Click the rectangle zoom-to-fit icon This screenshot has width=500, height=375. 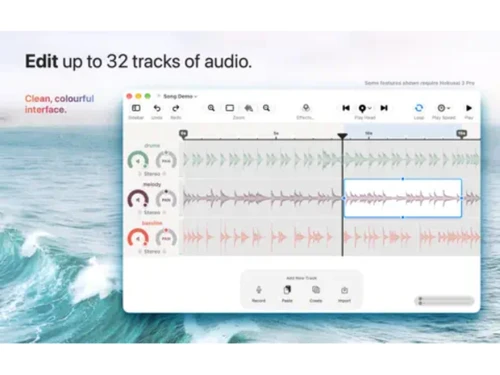pos(230,108)
